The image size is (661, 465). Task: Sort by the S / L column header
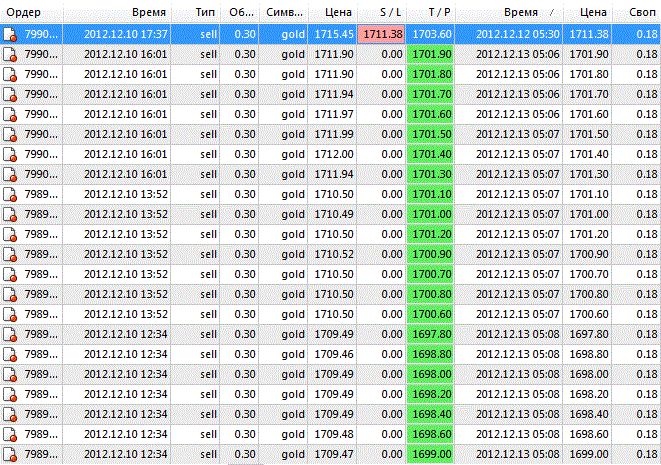(382, 12)
